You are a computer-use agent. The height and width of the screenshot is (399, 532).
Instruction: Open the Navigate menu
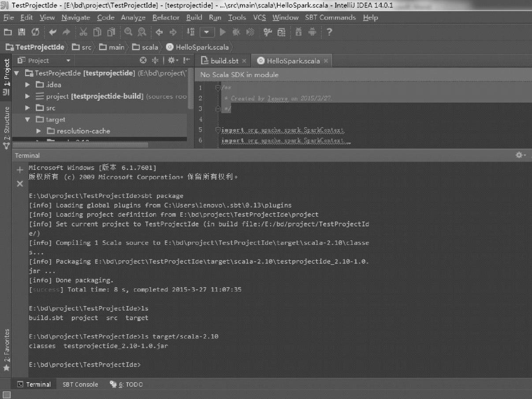pos(76,18)
